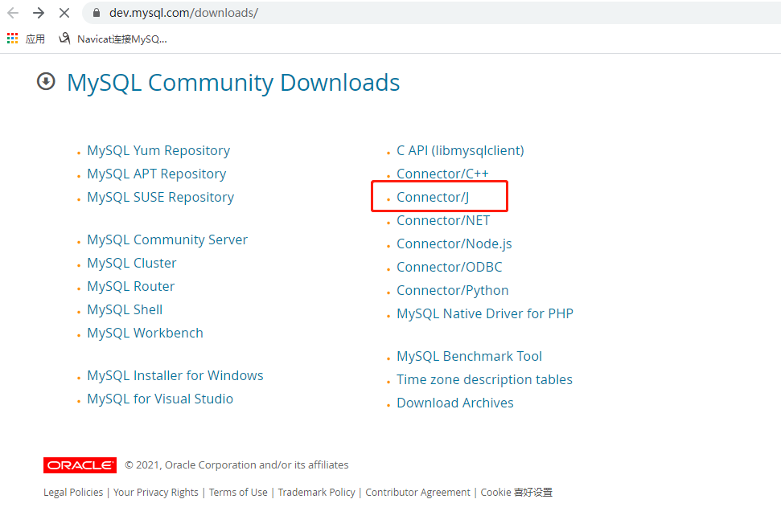Open MySQL APT Repository
The image size is (781, 532).
click(156, 174)
